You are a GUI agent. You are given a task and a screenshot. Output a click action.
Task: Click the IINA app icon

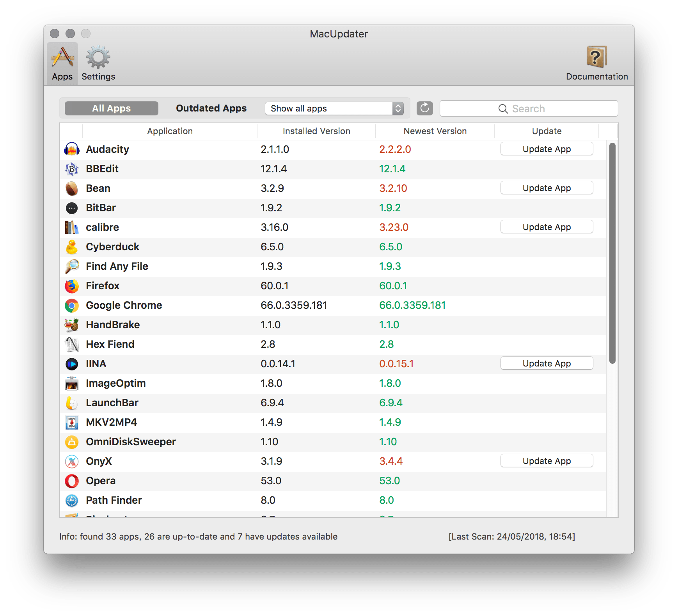pyautogui.click(x=72, y=364)
